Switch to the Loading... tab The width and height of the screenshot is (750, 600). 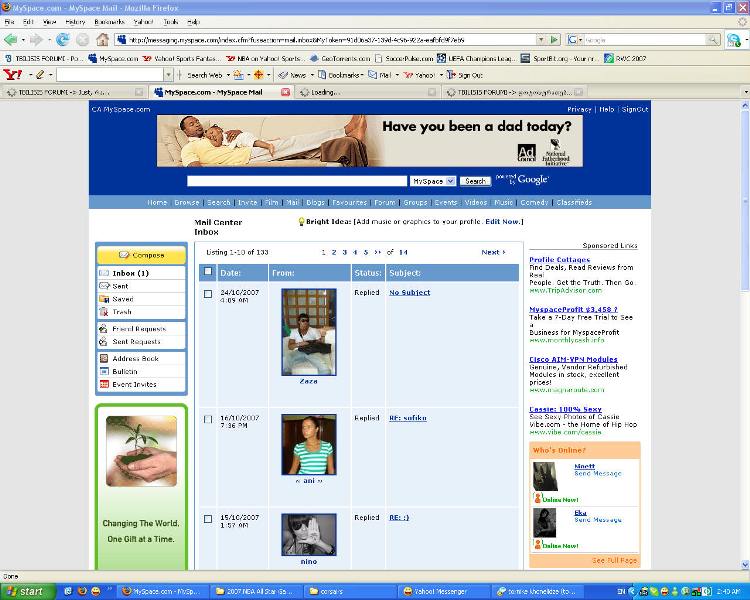coord(367,92)
